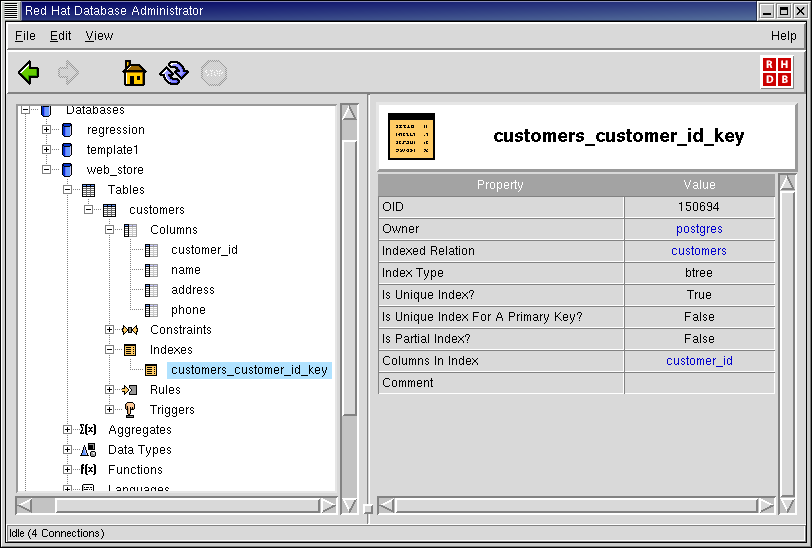
Task: Select the customer_id column label in the tree
Action: coord(205,250)
